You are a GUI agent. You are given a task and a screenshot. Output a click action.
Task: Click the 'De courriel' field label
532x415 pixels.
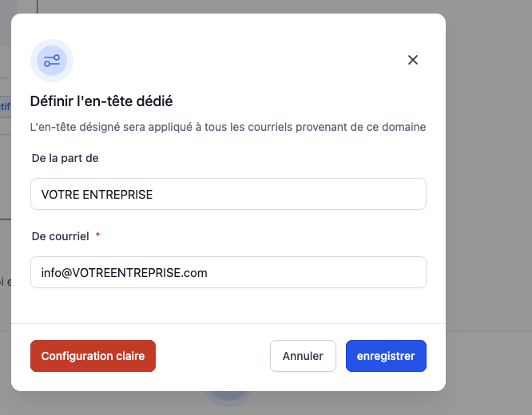[x=61, y=236]
